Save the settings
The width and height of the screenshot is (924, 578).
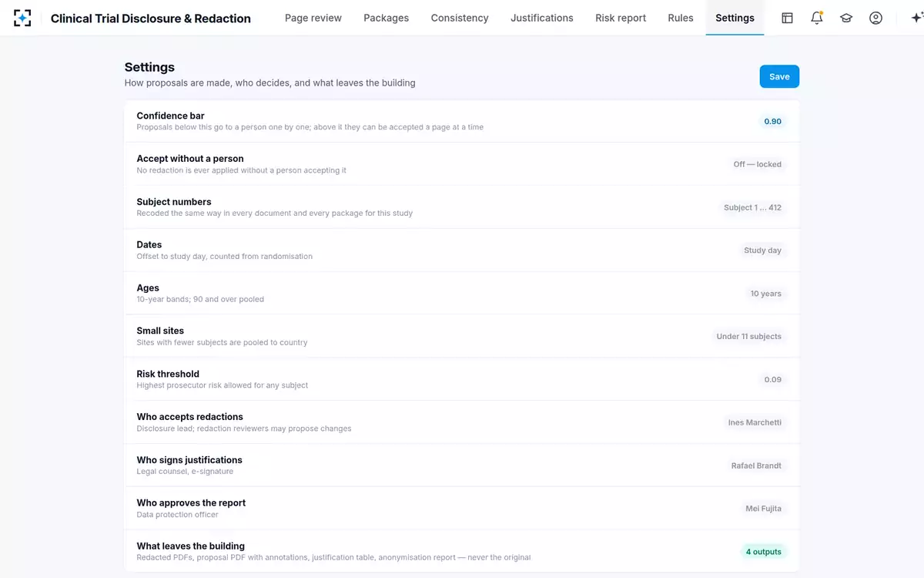point(779,76)
